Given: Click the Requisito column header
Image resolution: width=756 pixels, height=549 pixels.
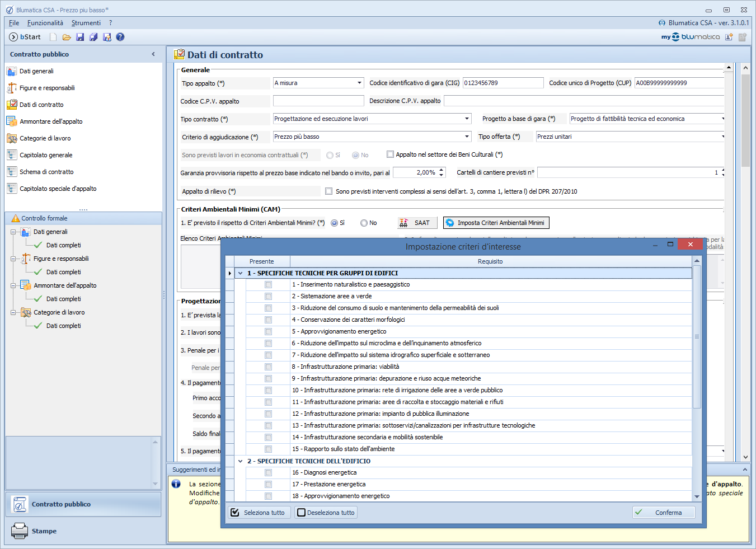Looking at the screenshot, I should pos(490,261).
